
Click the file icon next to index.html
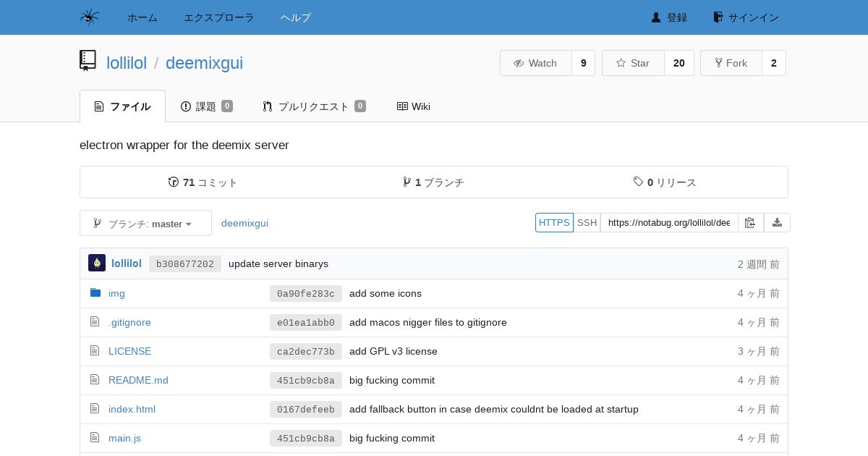click(x=95, y=408)
